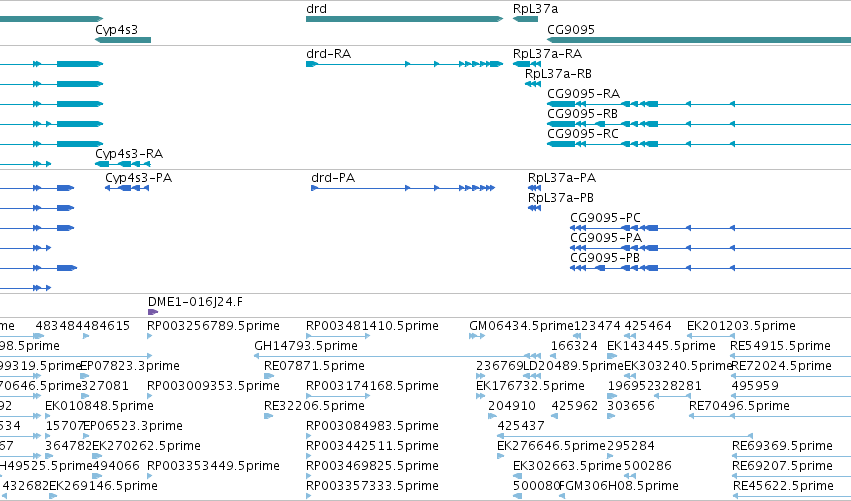
Task: Click the RE69207.5prime EST label
Action: pos(783,466)
